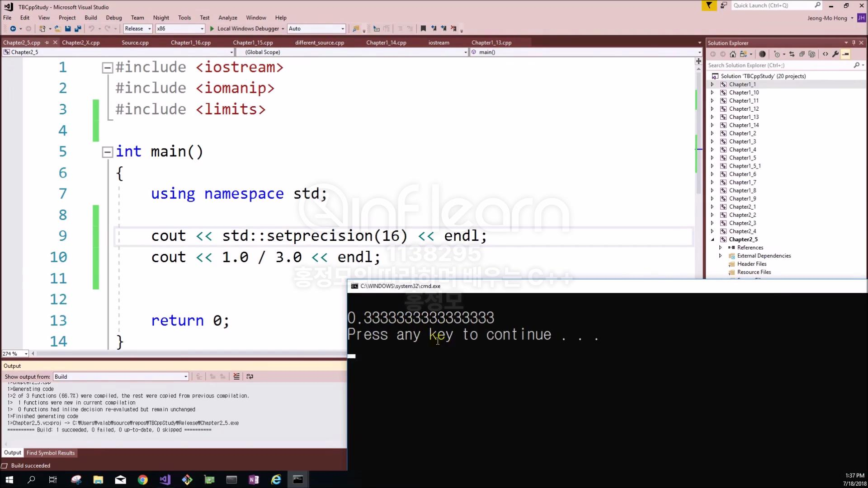This screenshot has width=868, height=488.
Task: Click the Navigate Backward arrow in toolbar
Action: coord(13,28)
